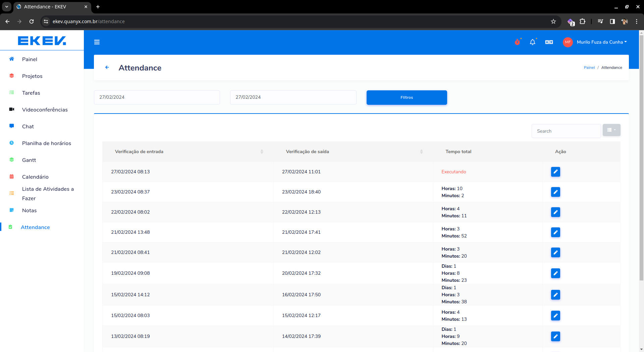
Task: Click the Filtros button
Action: tap(407, 97)
